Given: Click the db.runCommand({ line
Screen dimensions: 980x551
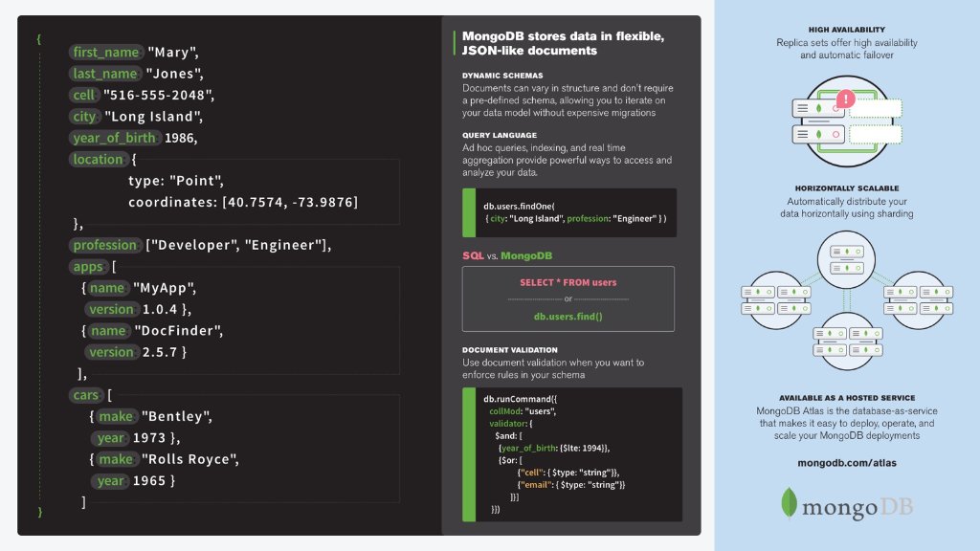Looking at the screenshot, I should (x=520, y=399).
